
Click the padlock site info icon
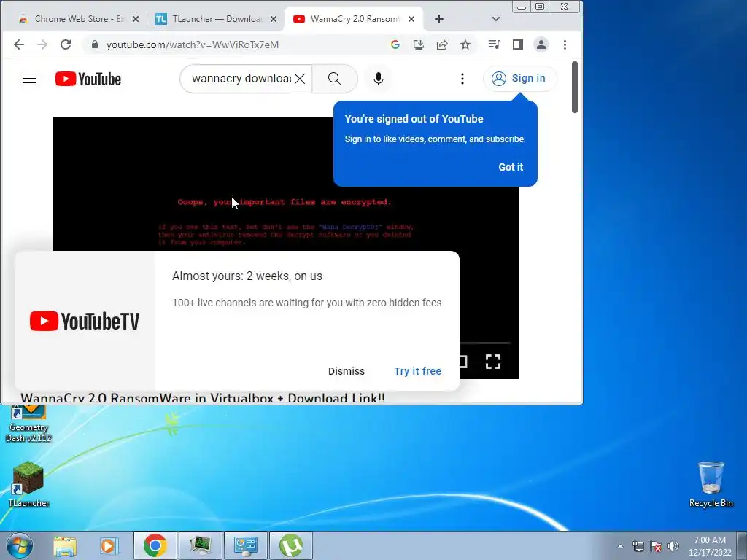point(94,44)
